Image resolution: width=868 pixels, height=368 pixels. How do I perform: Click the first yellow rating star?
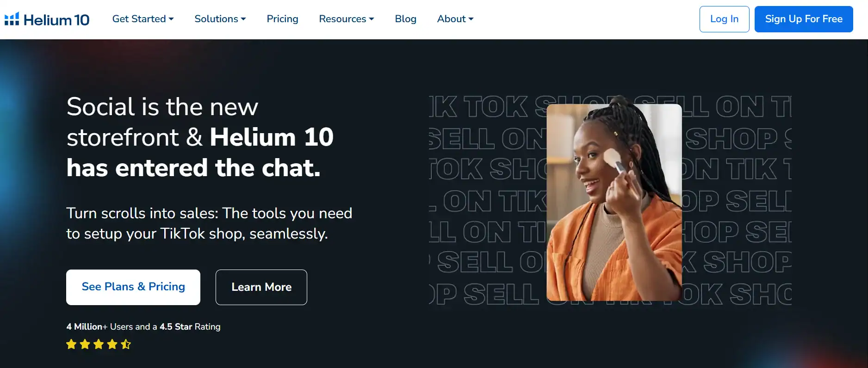pyautogui.click(x=71, y=344)
